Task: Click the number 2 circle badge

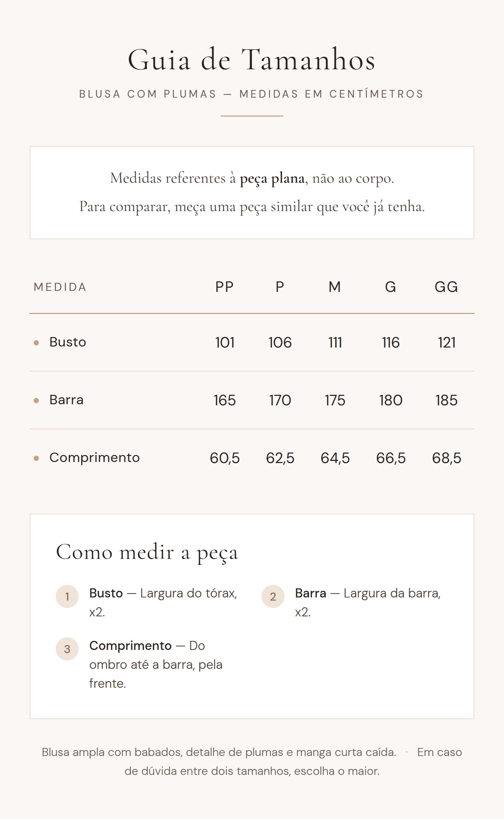Action: click(273, 596)
